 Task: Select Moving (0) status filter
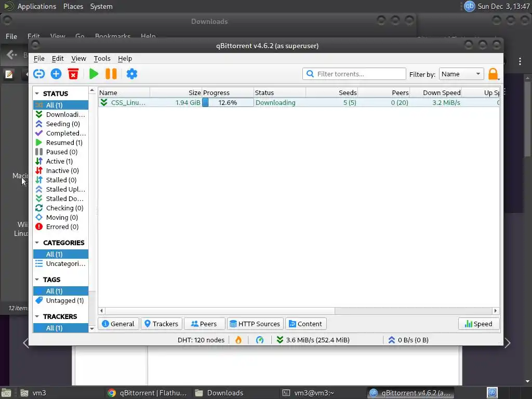tap(61, 217)
